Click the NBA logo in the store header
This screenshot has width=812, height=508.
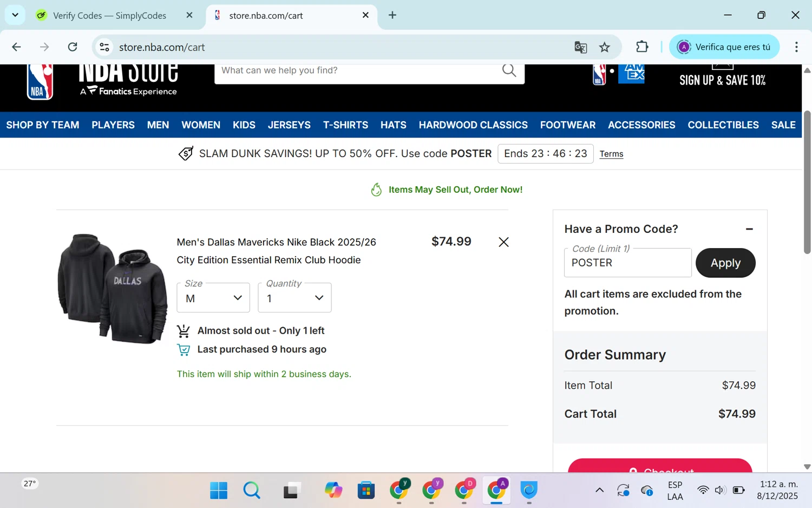[40, 82]
